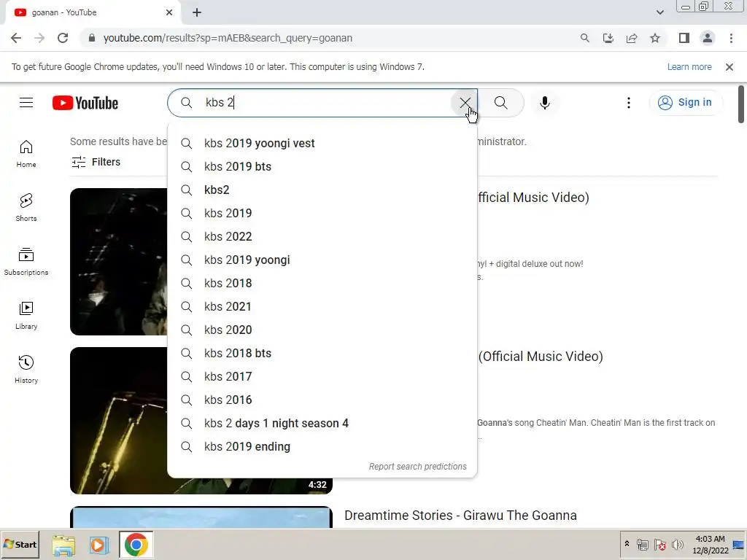
Task: Open Shorts from the sidebar
Action: (26, 208)
